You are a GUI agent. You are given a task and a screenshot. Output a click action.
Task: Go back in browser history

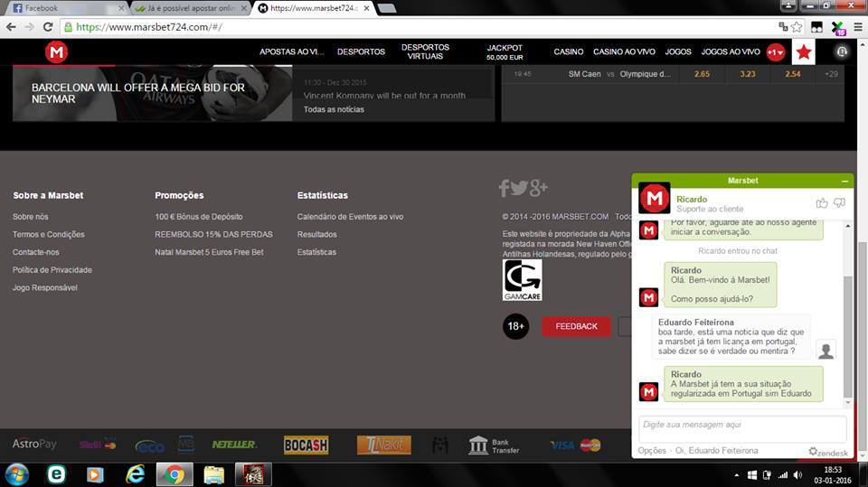tap(11, 26)
